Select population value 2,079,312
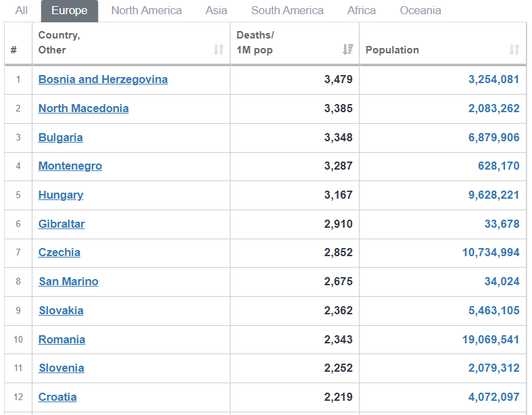Image resolution: width=532 pixels, height=415 pixels. 494,368
